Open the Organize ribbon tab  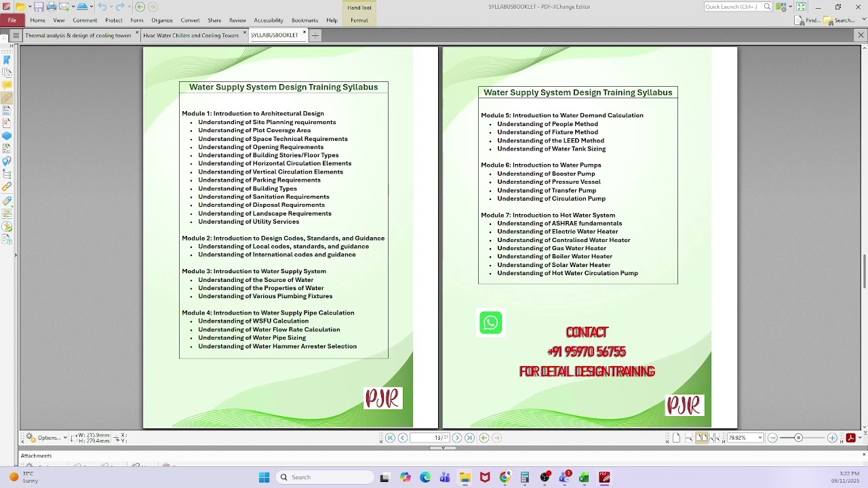162,20
